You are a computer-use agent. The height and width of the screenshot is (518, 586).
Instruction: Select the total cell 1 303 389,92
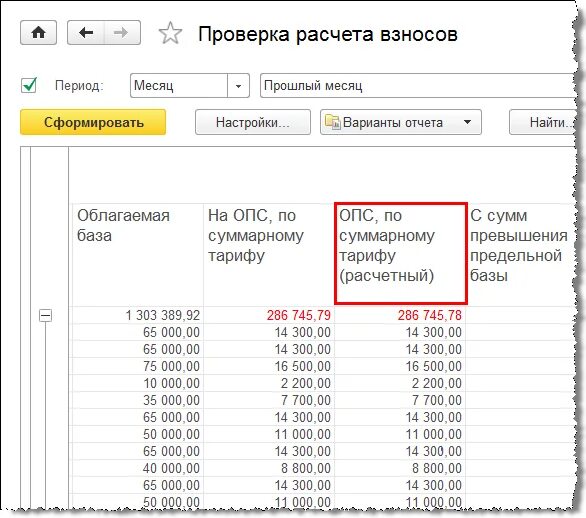pyautogui.click(x=138, y=315)
